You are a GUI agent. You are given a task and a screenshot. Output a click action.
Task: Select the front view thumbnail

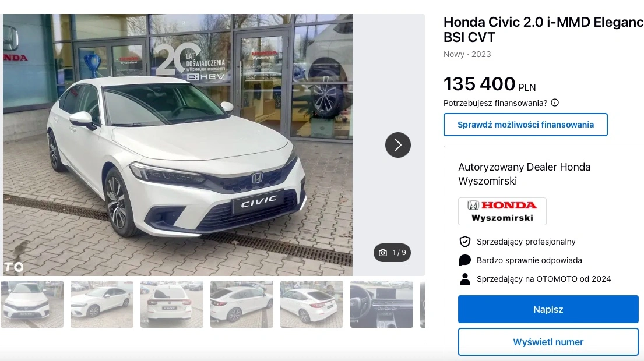click(x=32, y=304)
